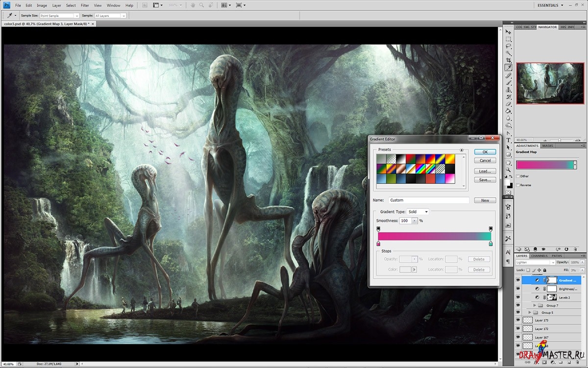Open the Gradient Type dropdown
The image size is (588, 368).
(417, 212)
